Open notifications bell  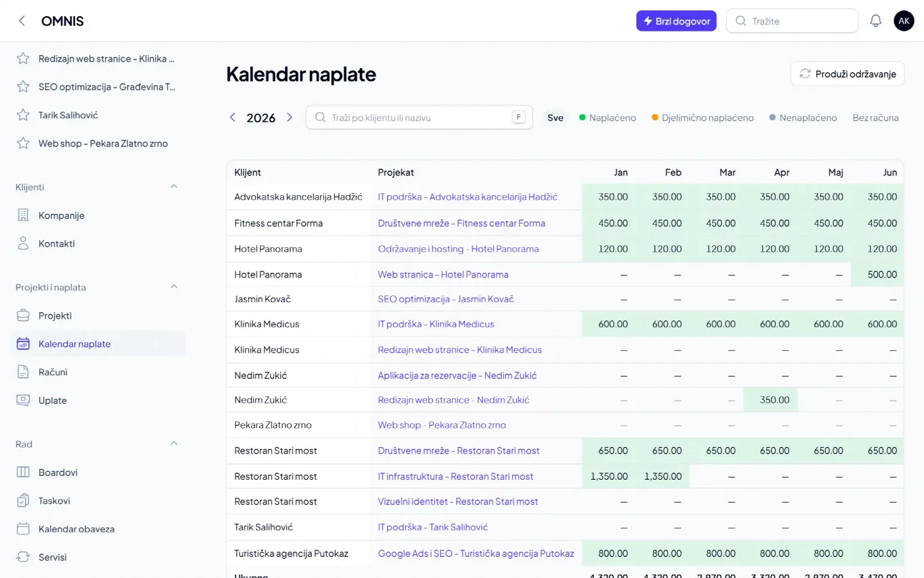[875, 21]
